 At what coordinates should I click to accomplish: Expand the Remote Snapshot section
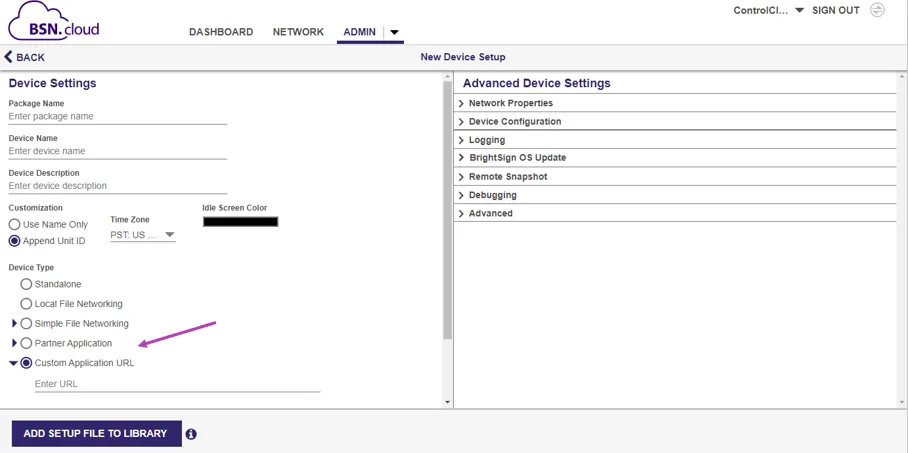pos(675,177)
